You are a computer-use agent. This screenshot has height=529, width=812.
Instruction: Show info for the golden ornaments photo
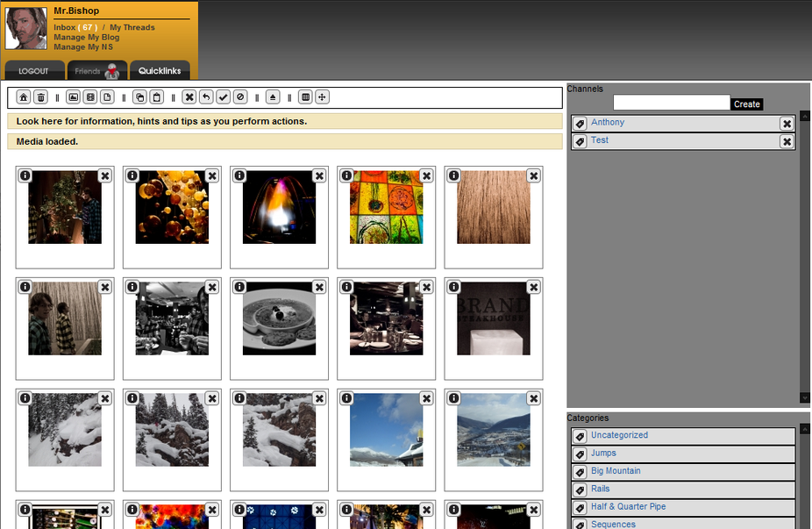pos(132,175)
